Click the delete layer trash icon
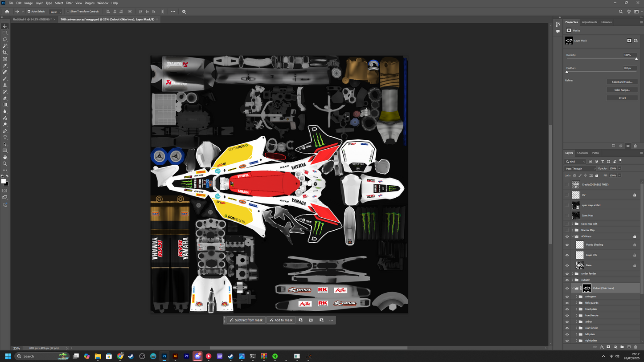Viewport: 644px width, 362px height. tap(636, 347)
